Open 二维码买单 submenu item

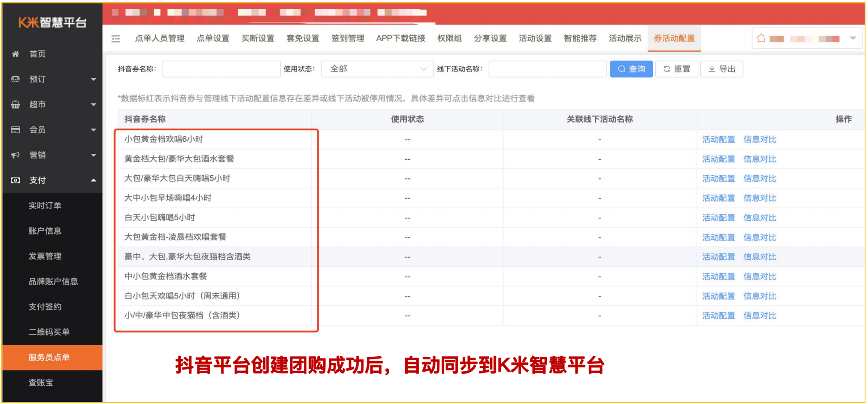49,332
